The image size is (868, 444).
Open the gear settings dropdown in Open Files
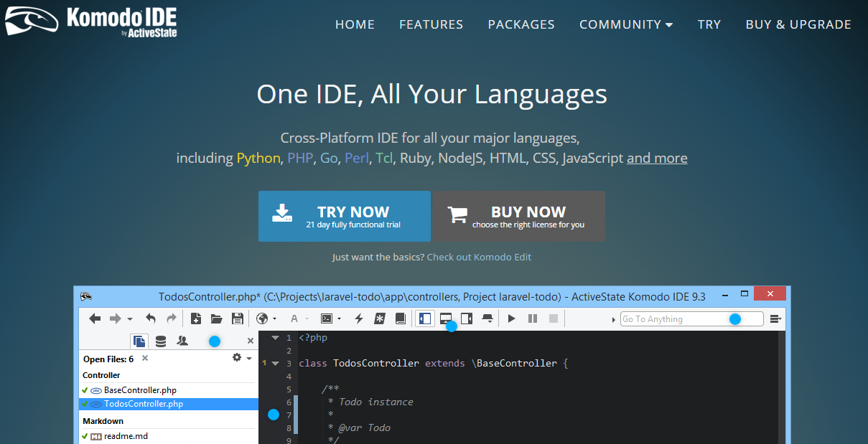[241, 358]
